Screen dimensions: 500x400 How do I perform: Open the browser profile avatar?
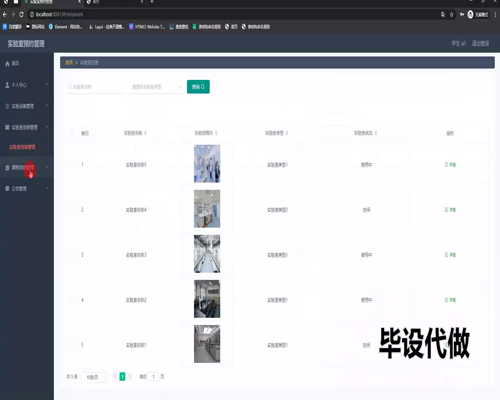pos(470,14)
